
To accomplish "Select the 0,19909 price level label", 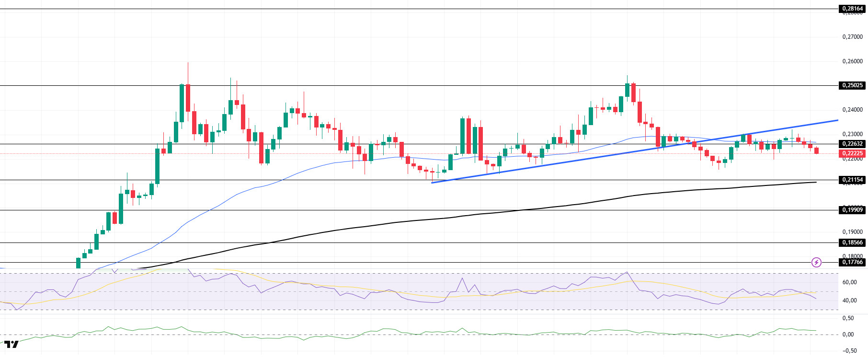I will (x=853, y=209).
